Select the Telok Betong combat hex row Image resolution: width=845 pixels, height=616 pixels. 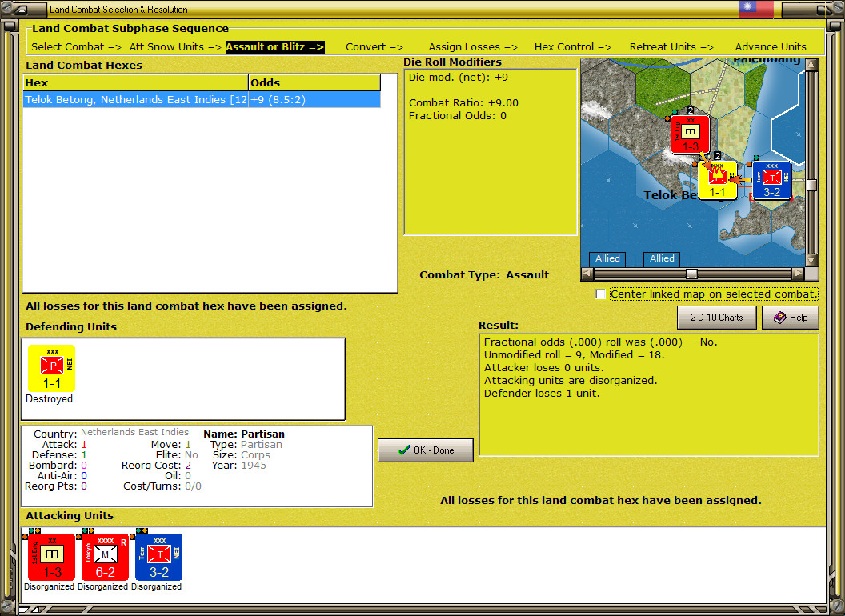[202, 100]
